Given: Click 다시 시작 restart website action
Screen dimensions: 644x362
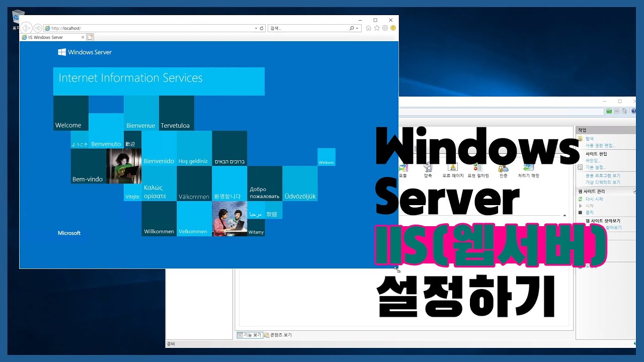Looking at the screenshot, I should [x=594, y=199].
